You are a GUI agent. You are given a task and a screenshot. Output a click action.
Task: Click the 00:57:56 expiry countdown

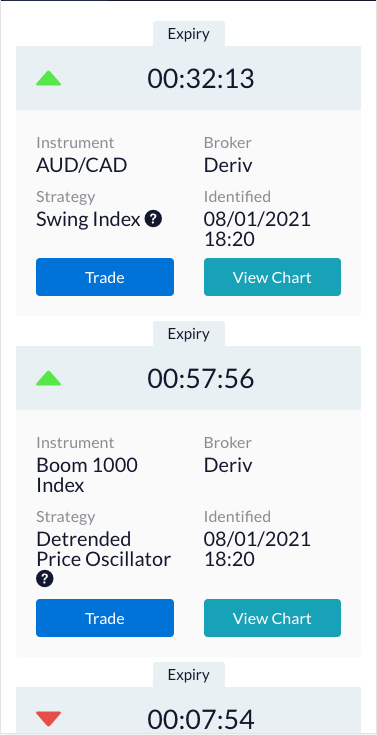(x=201, y=379)
